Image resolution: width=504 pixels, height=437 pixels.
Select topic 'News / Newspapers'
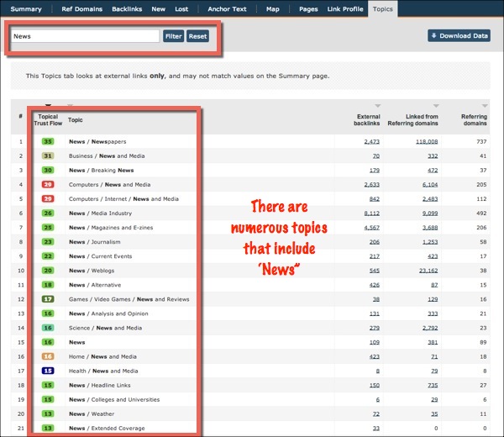click(x=97, y=141)
